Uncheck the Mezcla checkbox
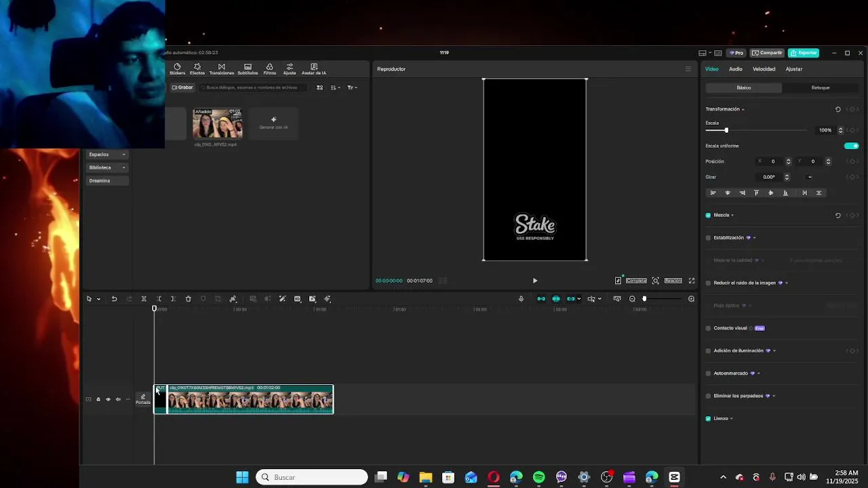868x488 pixels. (708, 216)
